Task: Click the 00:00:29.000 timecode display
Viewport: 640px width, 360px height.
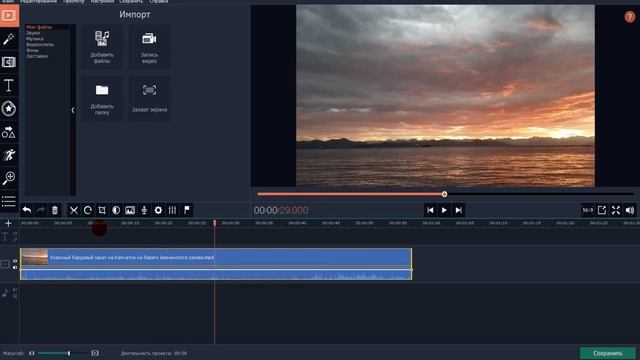Action: (281, 210)
